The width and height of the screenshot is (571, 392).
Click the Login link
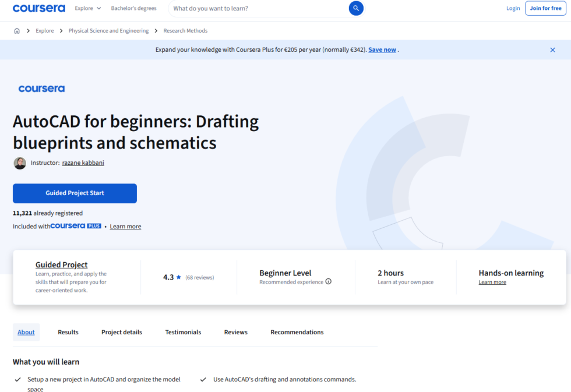(513, 8)
